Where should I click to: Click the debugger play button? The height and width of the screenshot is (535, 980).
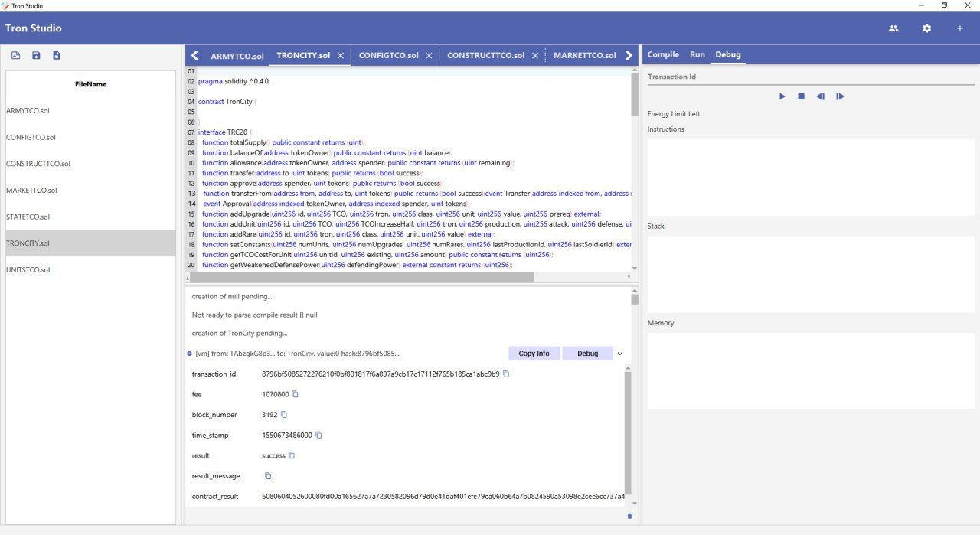pyautogui.click(x=782, y=96)
